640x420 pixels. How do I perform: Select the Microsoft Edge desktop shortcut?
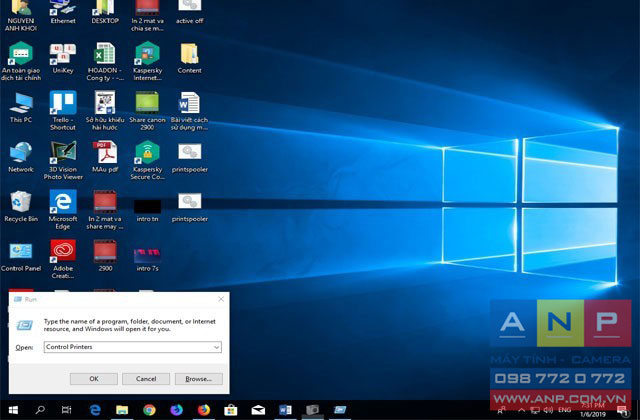click(63, 210)
